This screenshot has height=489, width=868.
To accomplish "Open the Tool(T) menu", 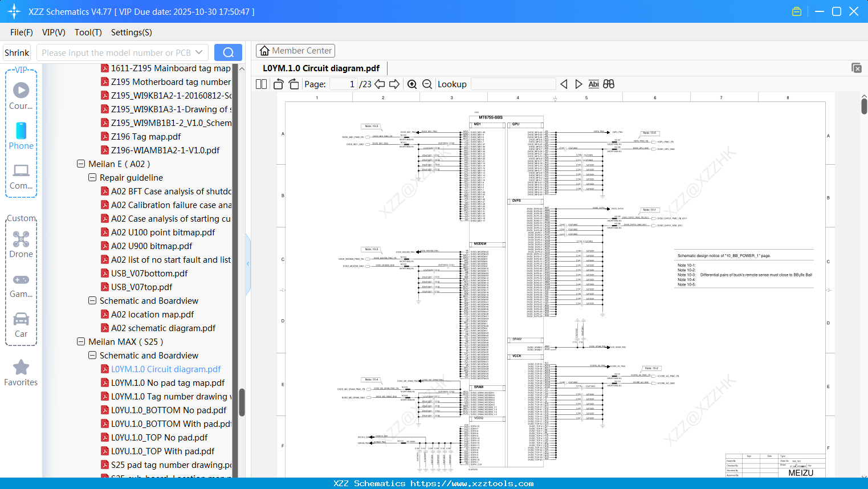I will pyautogui.click(x=88, y=32).
